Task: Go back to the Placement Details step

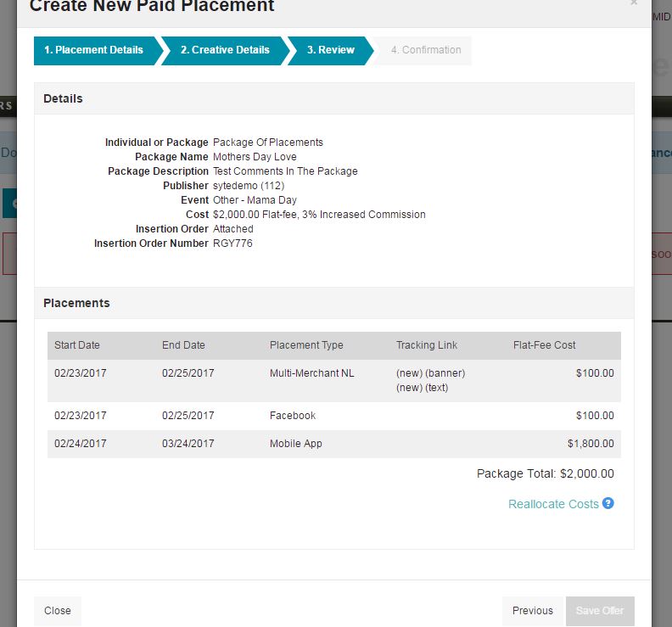Action: tap(94, 50)
